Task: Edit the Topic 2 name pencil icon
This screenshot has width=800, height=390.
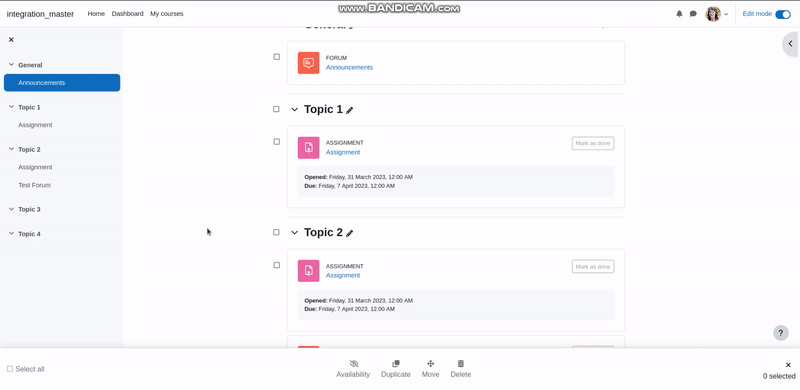Action: point(349,233)
